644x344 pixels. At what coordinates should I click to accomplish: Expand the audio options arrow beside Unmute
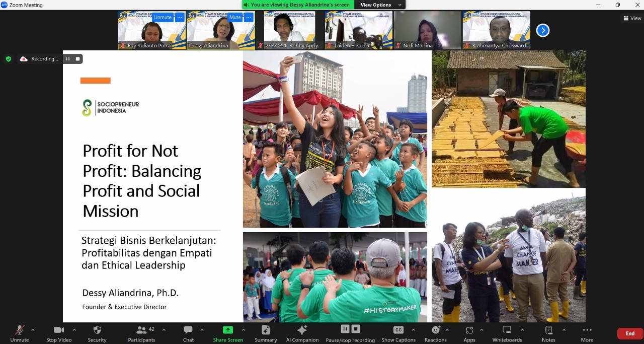click(x=33, y=330)
